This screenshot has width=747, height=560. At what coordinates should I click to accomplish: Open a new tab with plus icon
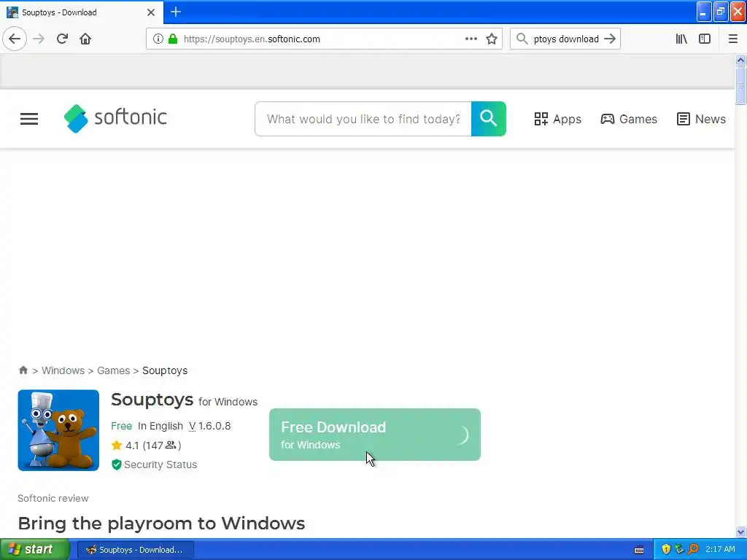pos(176,12)
